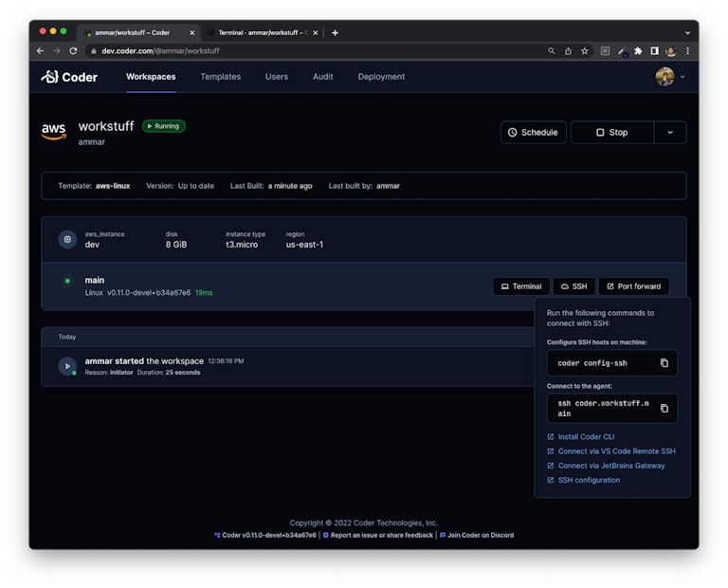Image resolution: width=728 pixels, height=588 pixels.
Task: Click the aws_instance resource icon
Action: (67, 240)
